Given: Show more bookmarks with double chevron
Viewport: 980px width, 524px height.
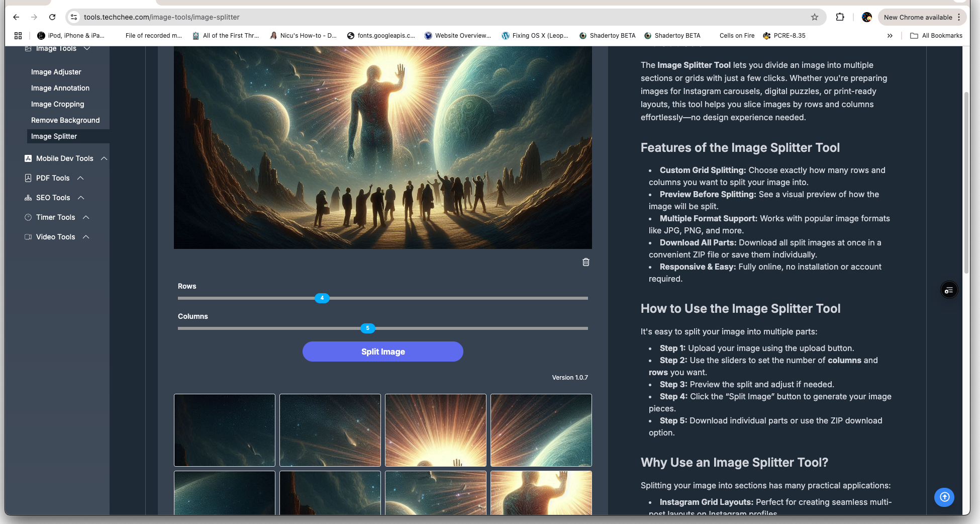Looking at the screenshot, I should pos(890,36).
